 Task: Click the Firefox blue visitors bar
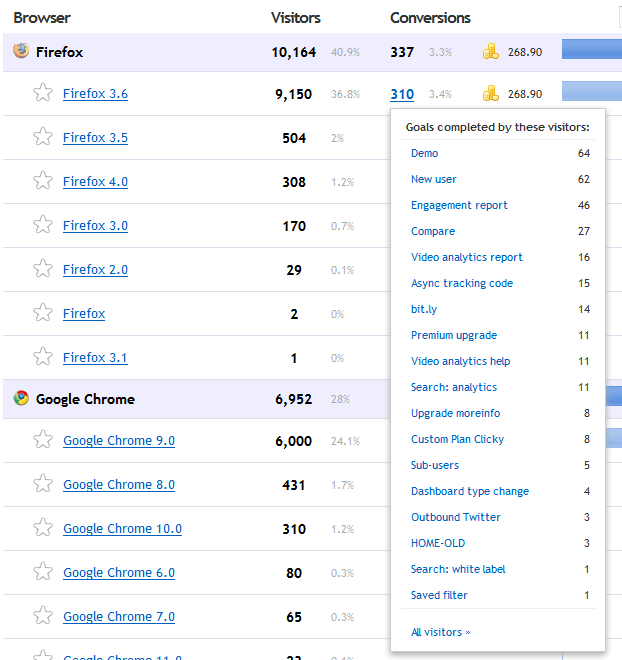(591, 50)
